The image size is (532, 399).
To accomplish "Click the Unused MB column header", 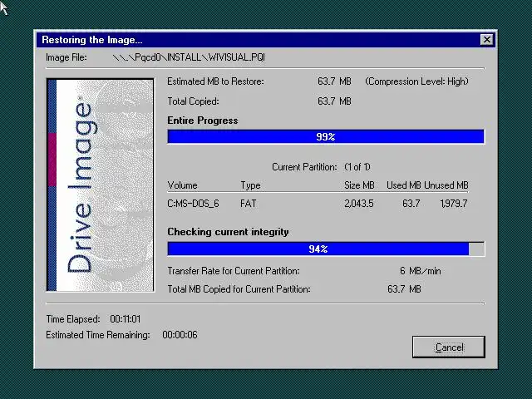I will [x=446, y=185].
